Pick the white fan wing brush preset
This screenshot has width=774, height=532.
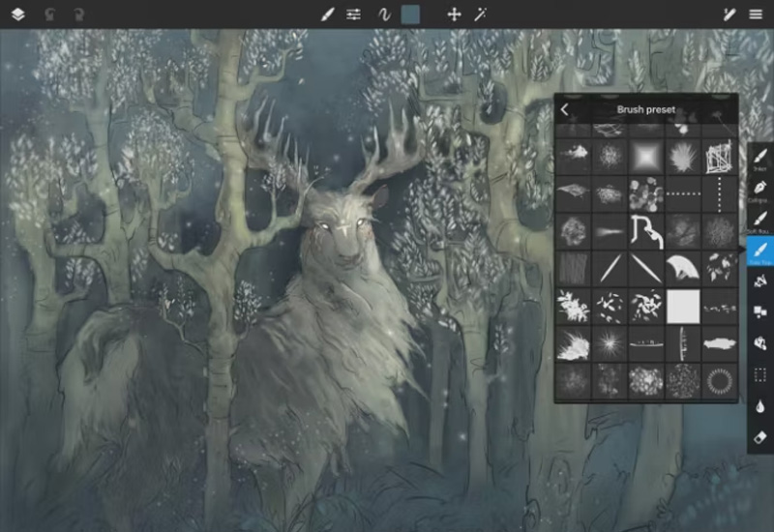[683, 269]
